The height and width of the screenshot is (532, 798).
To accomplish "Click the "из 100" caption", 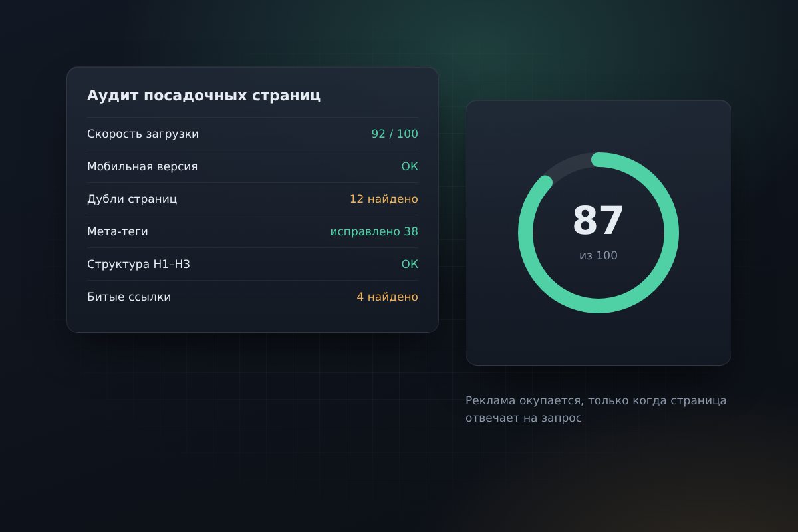I will pyautogui.click(x=598, y=256).
